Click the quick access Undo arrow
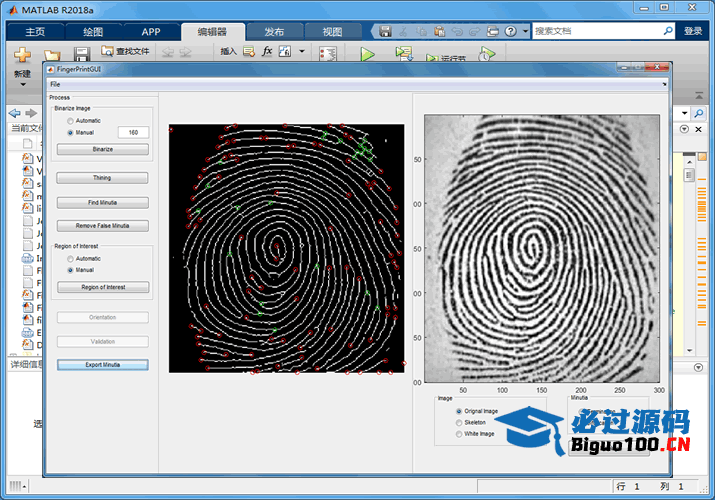The width and height of the screenshot is (715, 500). [457, 31]
